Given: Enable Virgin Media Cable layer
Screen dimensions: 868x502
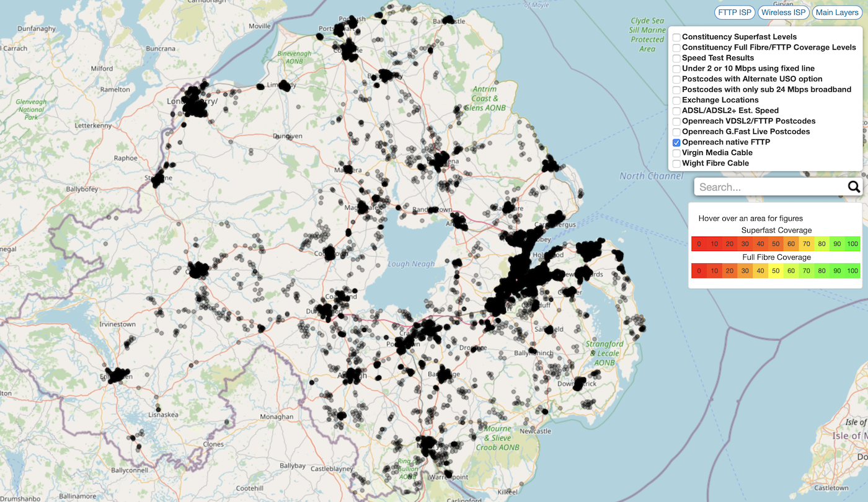Looking at the screenshot, I should pos(677,153).
